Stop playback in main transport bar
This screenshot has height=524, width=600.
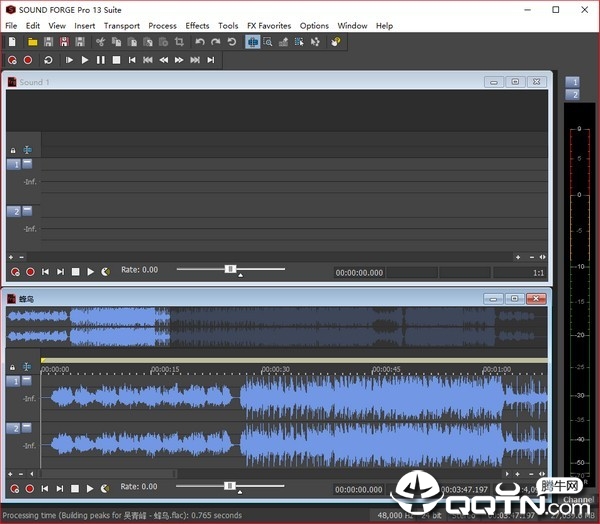tap(116, 60)
